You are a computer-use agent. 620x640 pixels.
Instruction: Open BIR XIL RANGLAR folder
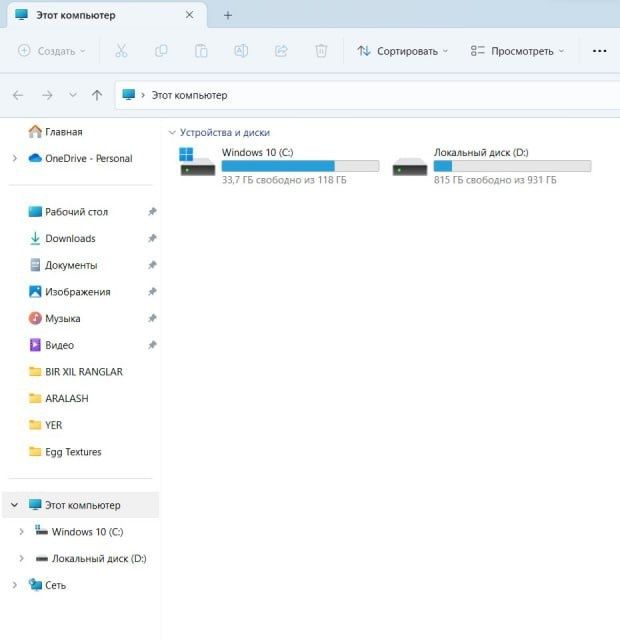click(x=76, y=371)
